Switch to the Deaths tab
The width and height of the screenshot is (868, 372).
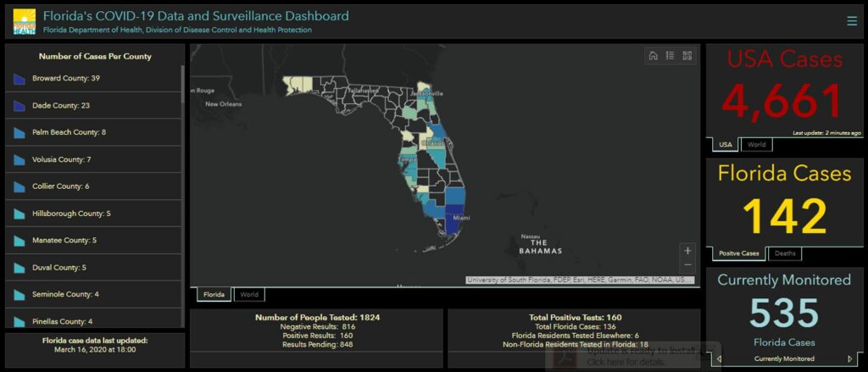(784, 253)
